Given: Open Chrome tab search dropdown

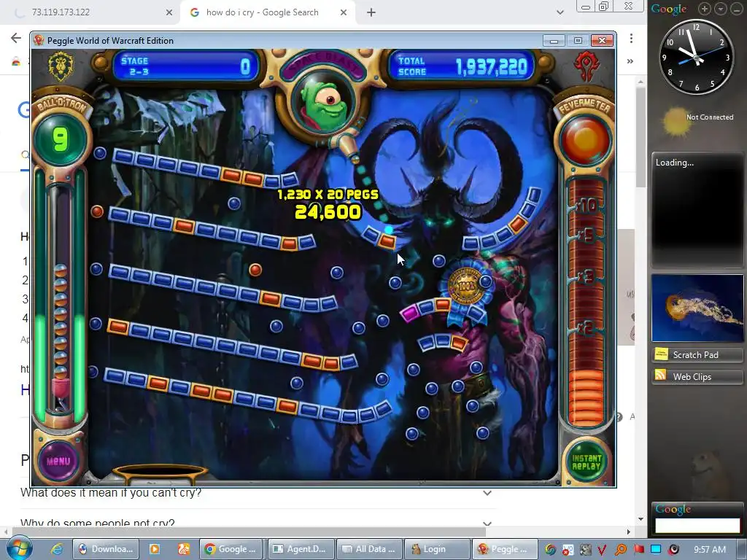Looking at the screenshot, I should pos(560,12).
